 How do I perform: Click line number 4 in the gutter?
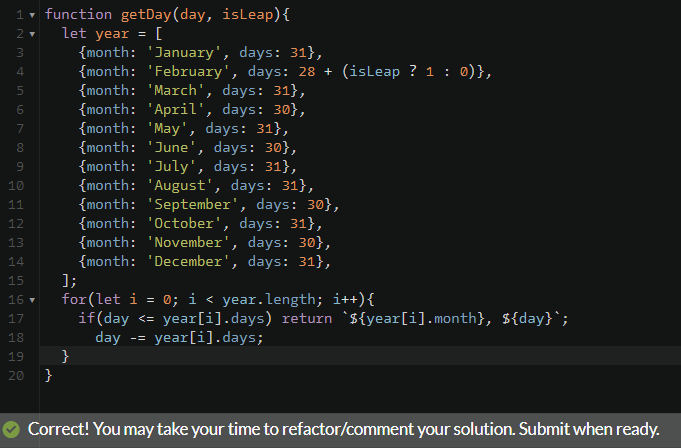[20, 72]
